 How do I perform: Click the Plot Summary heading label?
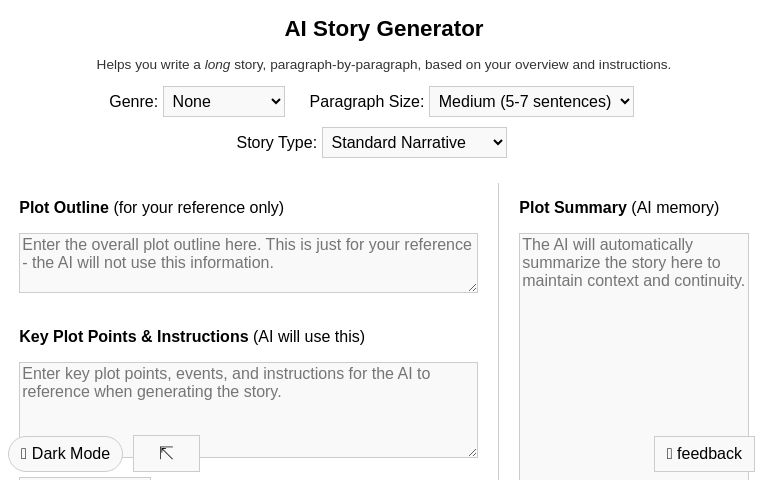[x=573, y=207]
